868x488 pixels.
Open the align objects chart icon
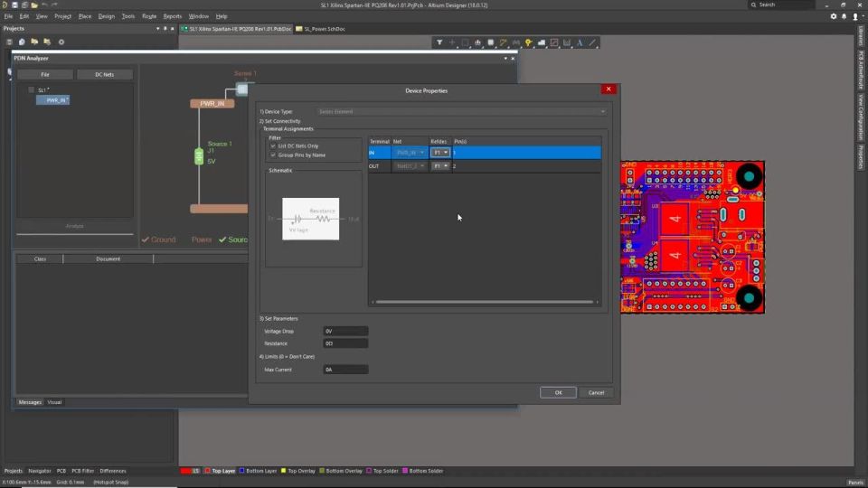[x=477, y=42]
